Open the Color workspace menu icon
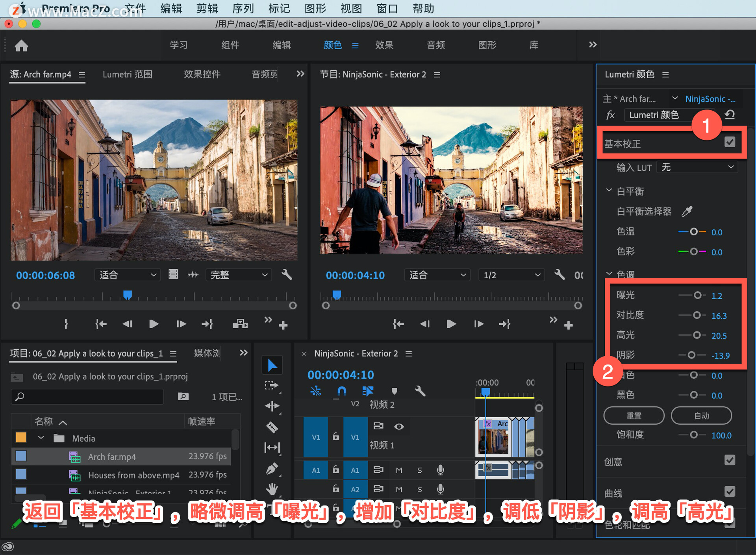This screenshot has height=555, width=756. pyautogui.click(x=355, y=46)
